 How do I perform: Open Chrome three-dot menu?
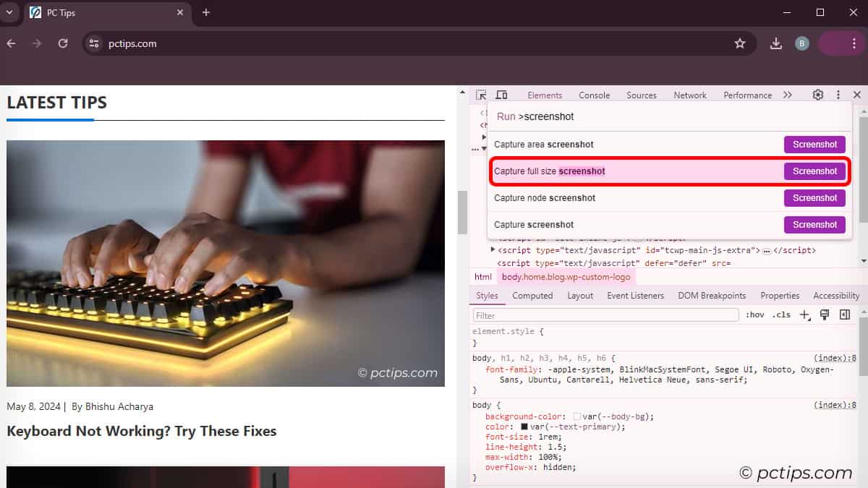pos(854,43)
